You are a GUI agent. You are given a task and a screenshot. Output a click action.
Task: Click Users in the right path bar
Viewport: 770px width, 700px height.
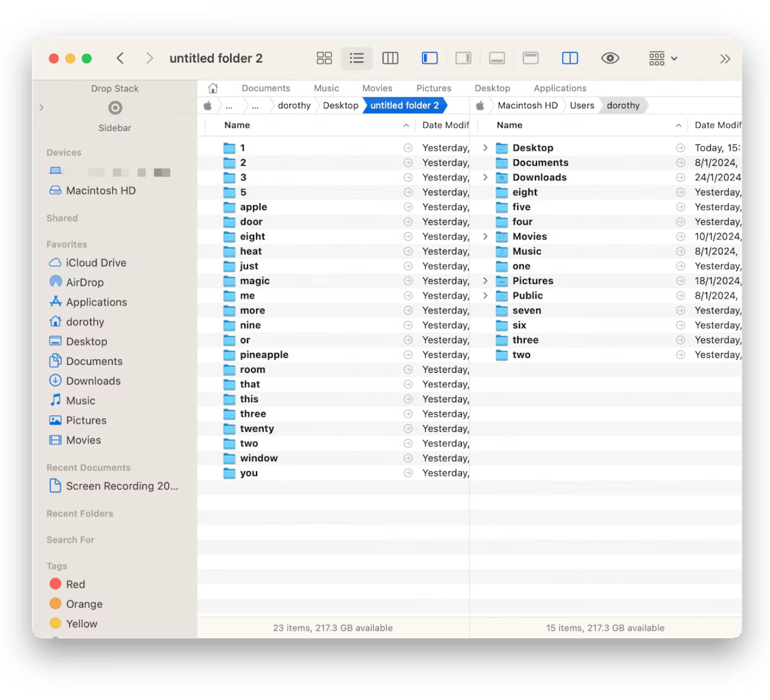(x=581, y=106)
